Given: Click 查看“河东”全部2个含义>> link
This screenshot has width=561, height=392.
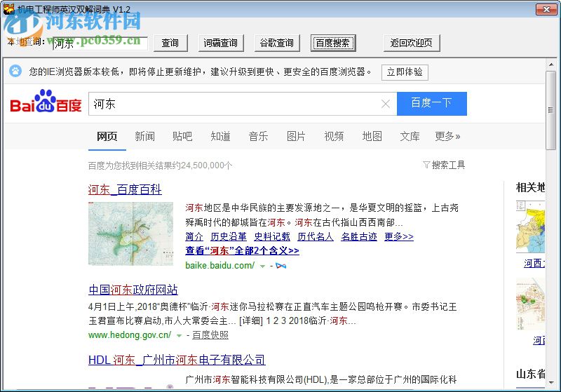Looking at the screenshot, I should point(242,251).
